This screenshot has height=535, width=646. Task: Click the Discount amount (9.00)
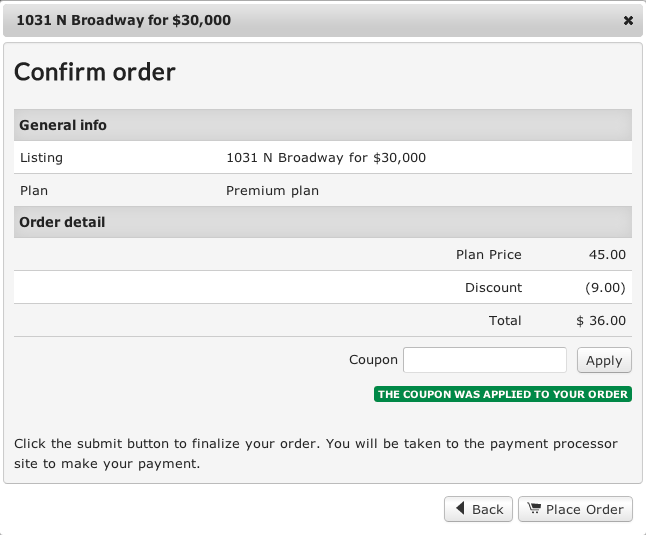[x=605, y=287]
